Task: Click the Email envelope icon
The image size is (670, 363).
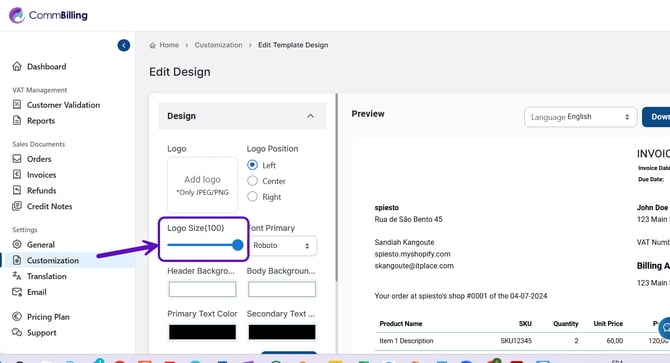Action: click(x=17, y=292)
